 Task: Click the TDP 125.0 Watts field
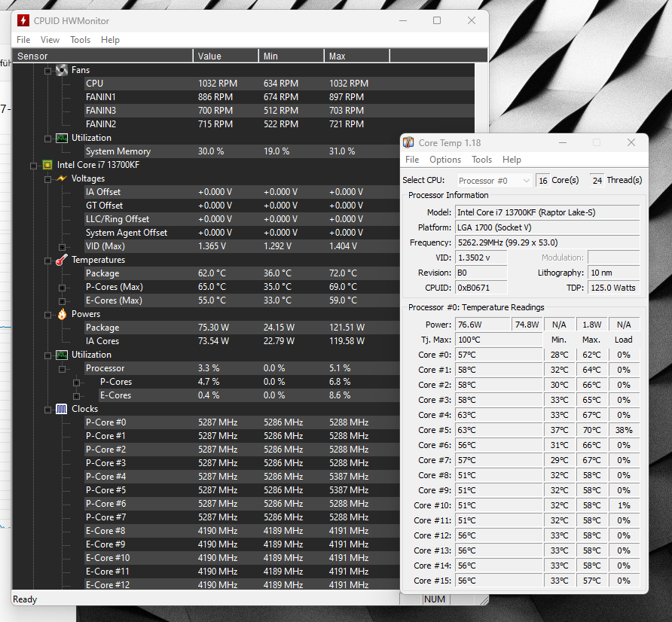coord(614,288)
